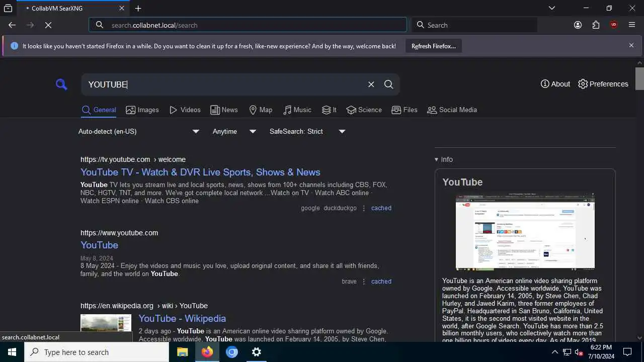The width and height of the screenshot is (644, 362).
Task: Click the SearXNG magnifier logo
Action: pyautogui.click(x=61, y=84)
